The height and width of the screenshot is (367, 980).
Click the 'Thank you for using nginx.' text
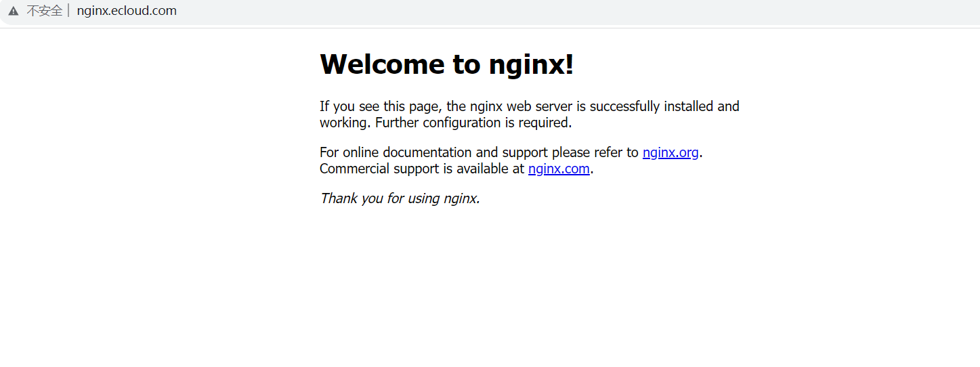click(x=400, y=198)
